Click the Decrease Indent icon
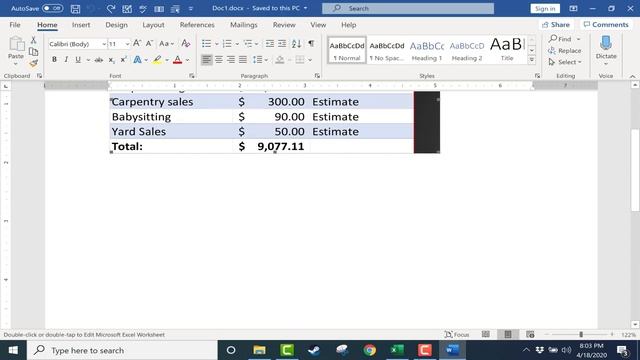This screenshot has height=360, width=640. (x=270, y=43)
